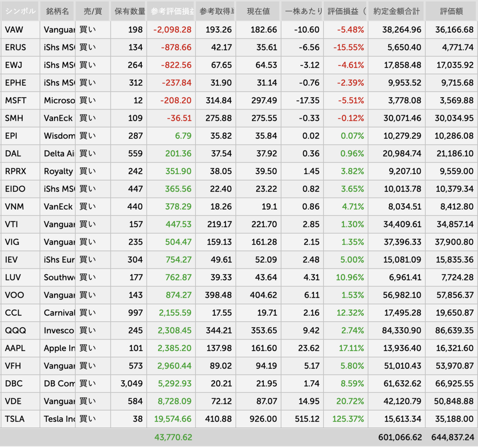Select the VFH symbol cell

click(x=20, y=366)
